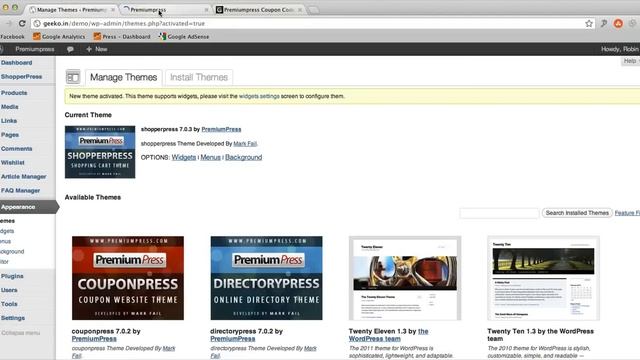
Task: Open Products in sidebar
Action: 14,93
